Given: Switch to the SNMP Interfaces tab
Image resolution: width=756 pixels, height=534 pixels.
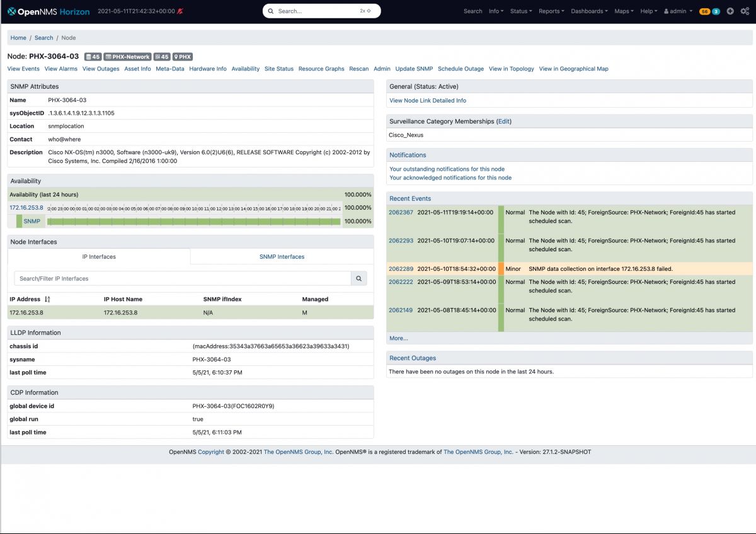Looking at the screenshot, I should pyautogui.click(x=282, y=256).
